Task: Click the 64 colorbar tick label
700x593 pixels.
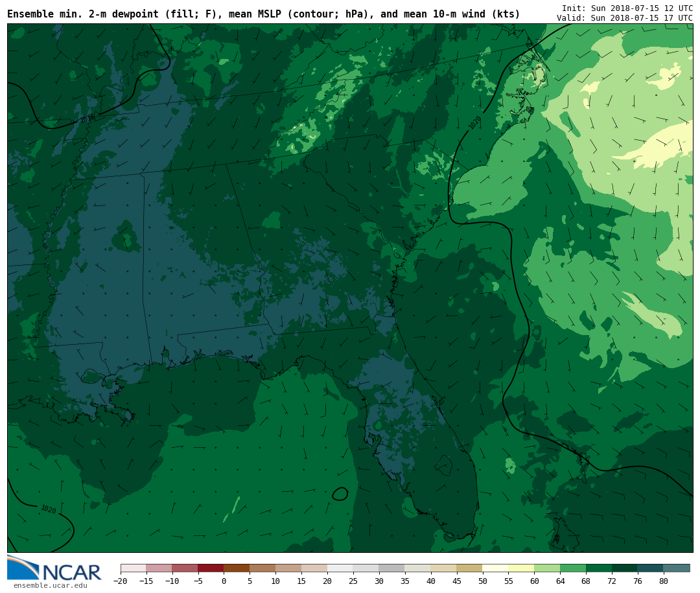Action: pos(560,581)
